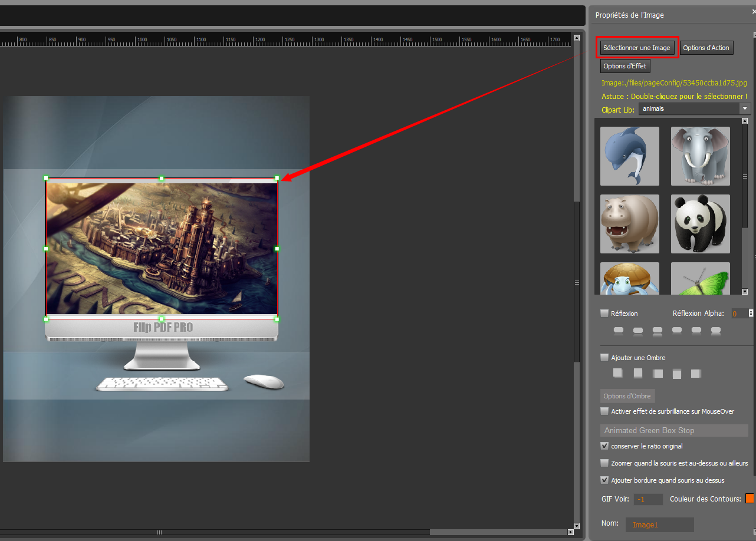Viewport: 756px width, 541px height.
Task: Select the elephant clipart
Action: coord(701,156)
